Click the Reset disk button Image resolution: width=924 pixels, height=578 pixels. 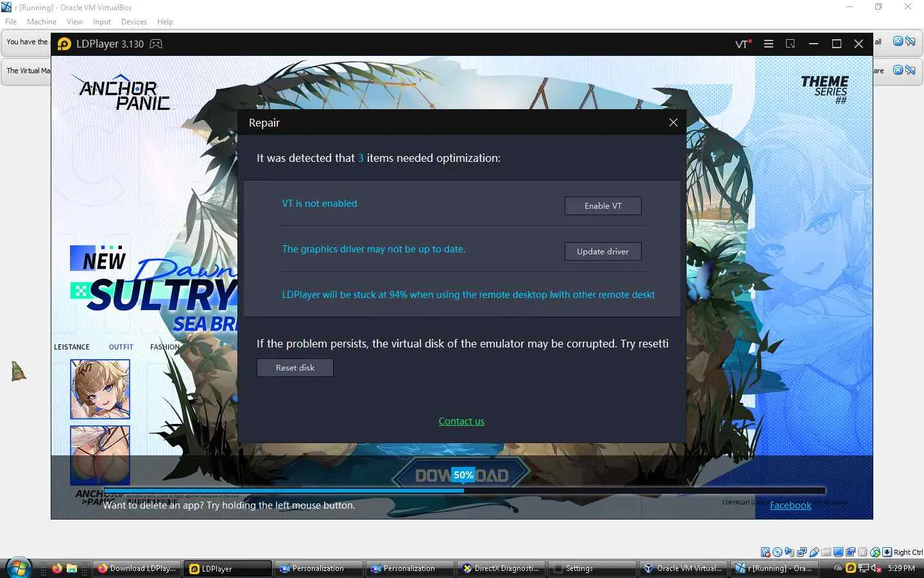pyautogui.click(x=295, y=367)
